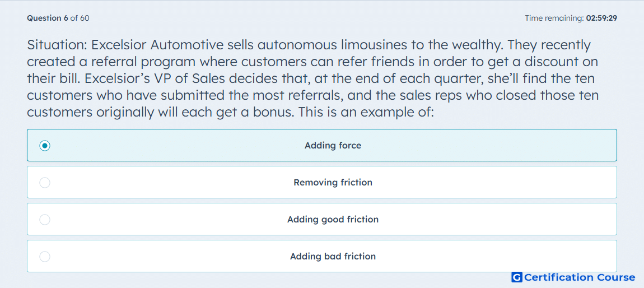The height and width of the screenshot is (288, 644).
Task: Click the 02:59:29 countdown timer value
Action: click(601, 18)
